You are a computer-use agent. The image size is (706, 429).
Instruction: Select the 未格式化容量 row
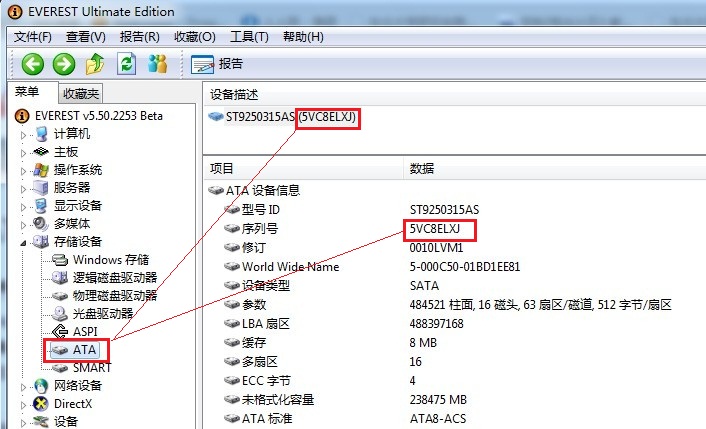click(x=278, y=399)
